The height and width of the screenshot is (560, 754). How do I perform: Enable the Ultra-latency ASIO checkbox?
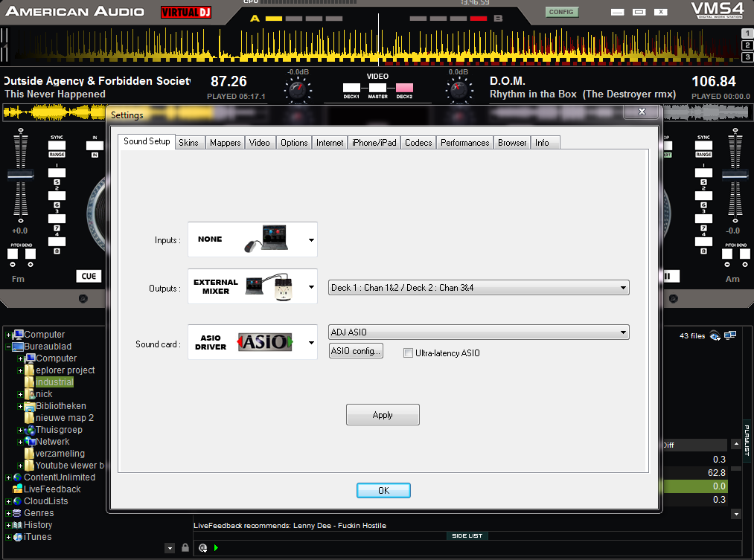(408, 353)
